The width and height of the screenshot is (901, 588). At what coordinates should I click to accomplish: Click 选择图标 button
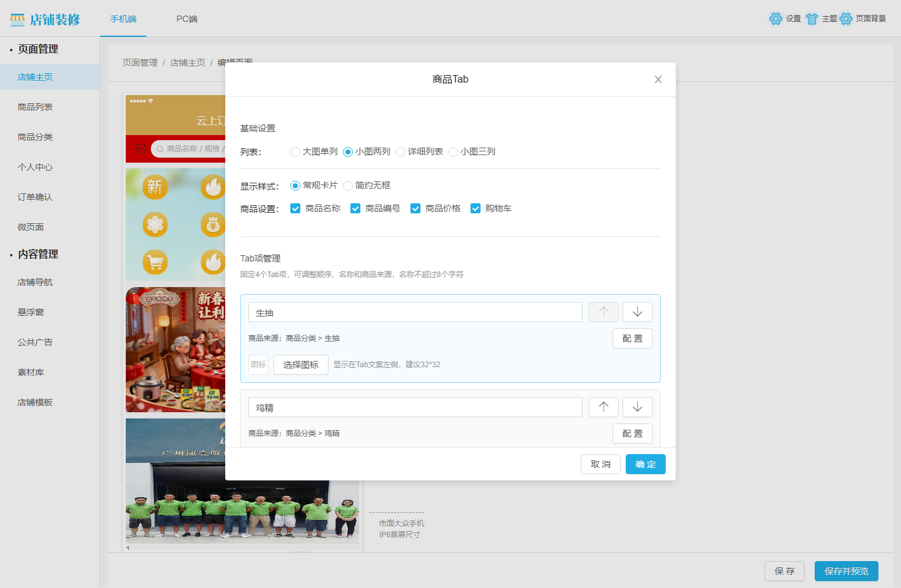(301, 365)
